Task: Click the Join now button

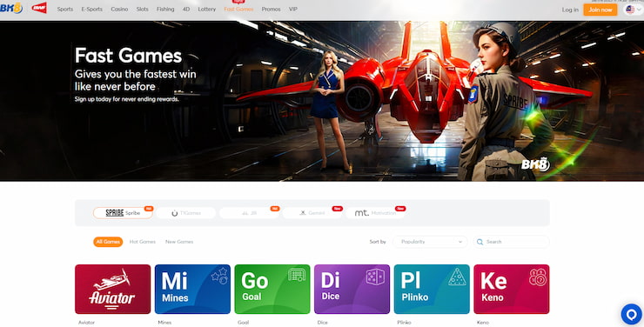Action: pyautogui.click(x=600, y=10)
